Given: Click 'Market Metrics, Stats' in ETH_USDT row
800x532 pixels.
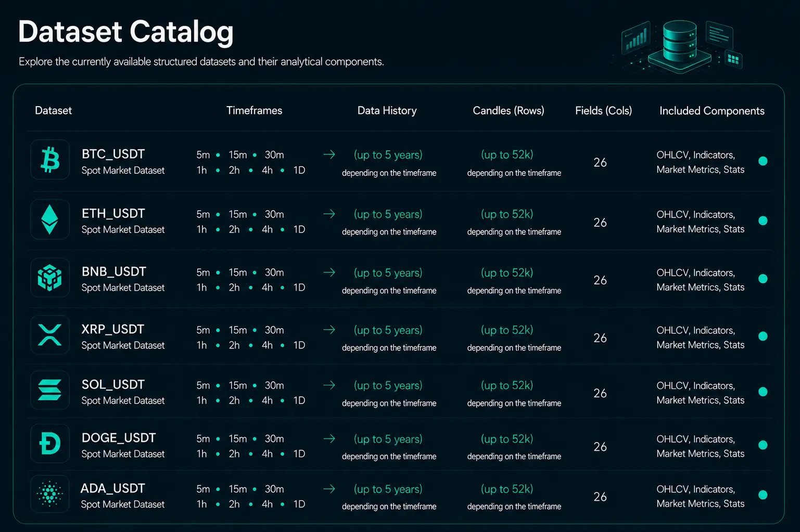Looking at the screenshot, I should coord(700,229).
